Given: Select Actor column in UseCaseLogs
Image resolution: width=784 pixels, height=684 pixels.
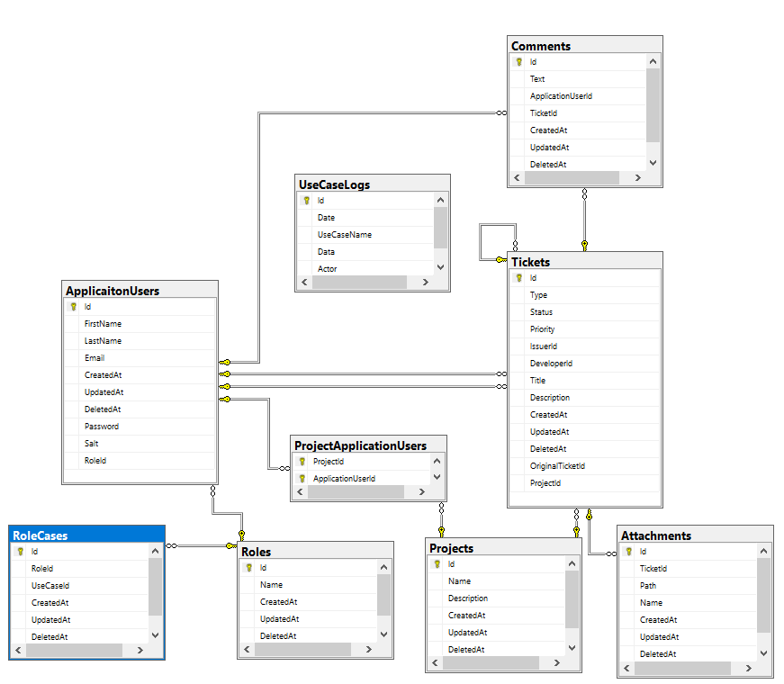Looking at the screenshot, I should point(366,269).
